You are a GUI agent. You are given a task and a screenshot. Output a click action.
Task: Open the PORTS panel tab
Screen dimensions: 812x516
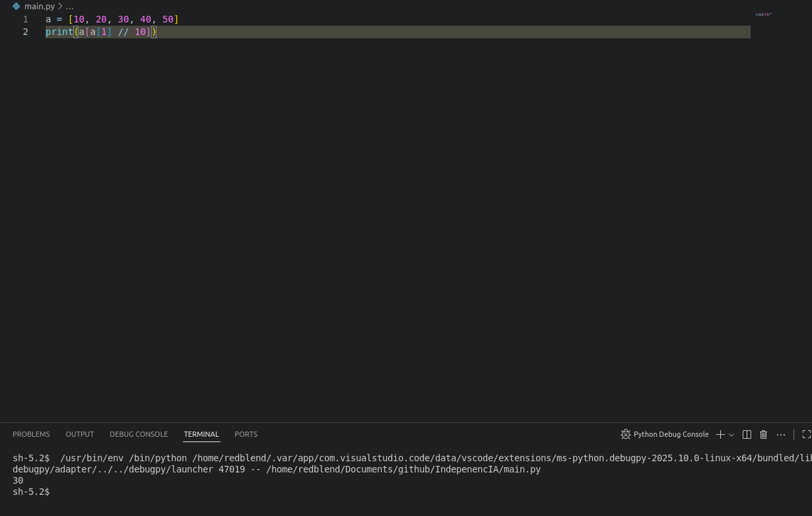tap(246, 434)
